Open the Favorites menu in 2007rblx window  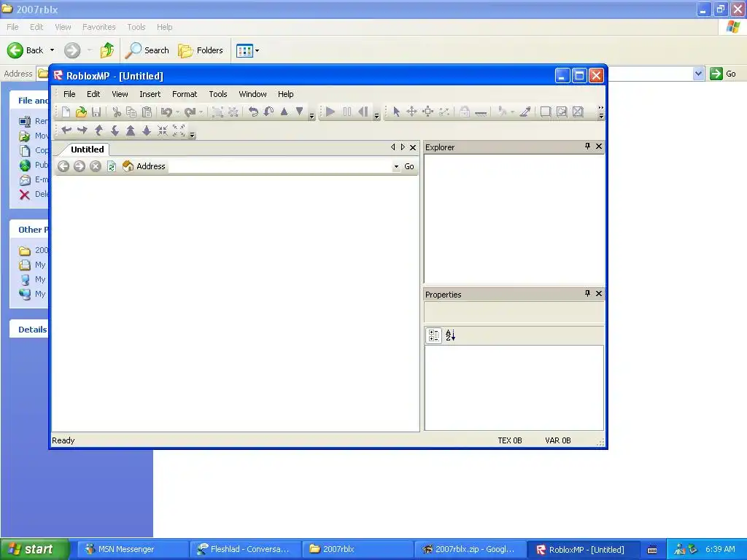(99, 27)
